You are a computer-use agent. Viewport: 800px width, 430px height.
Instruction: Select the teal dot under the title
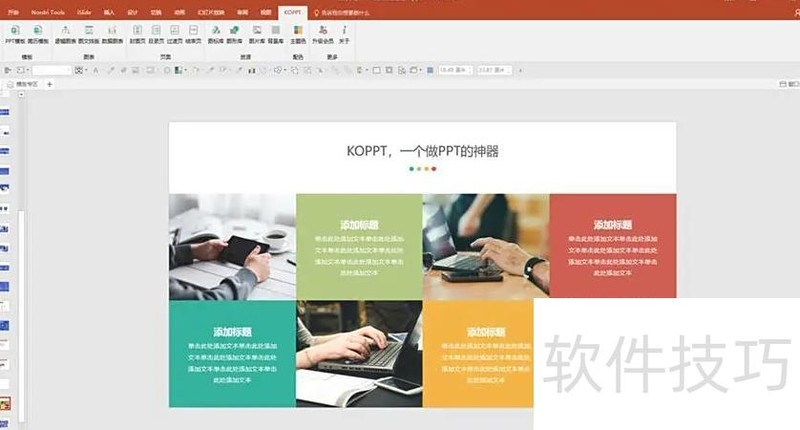click(412, 169)
